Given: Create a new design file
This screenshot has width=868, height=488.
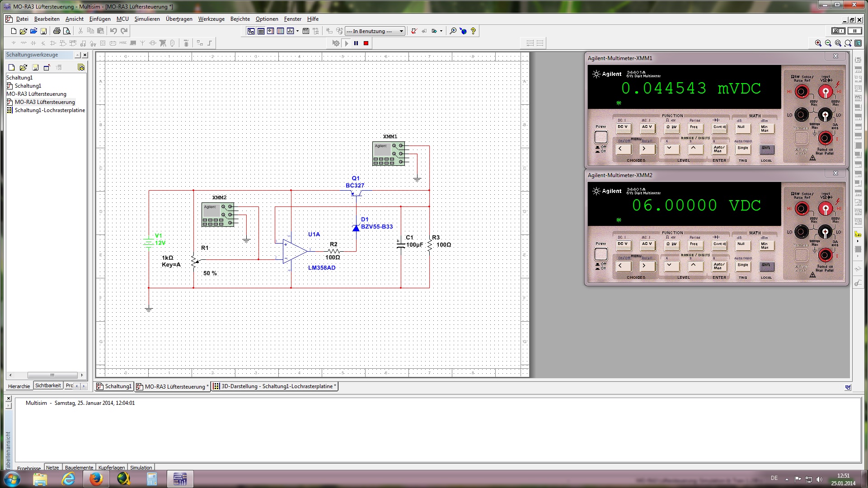Looking at the screenshot, I should [x=14, y=31].
